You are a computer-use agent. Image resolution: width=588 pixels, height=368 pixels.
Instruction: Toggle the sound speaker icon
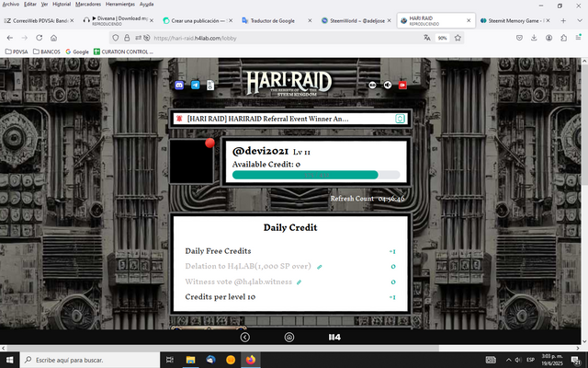click(x=388, y=86)
